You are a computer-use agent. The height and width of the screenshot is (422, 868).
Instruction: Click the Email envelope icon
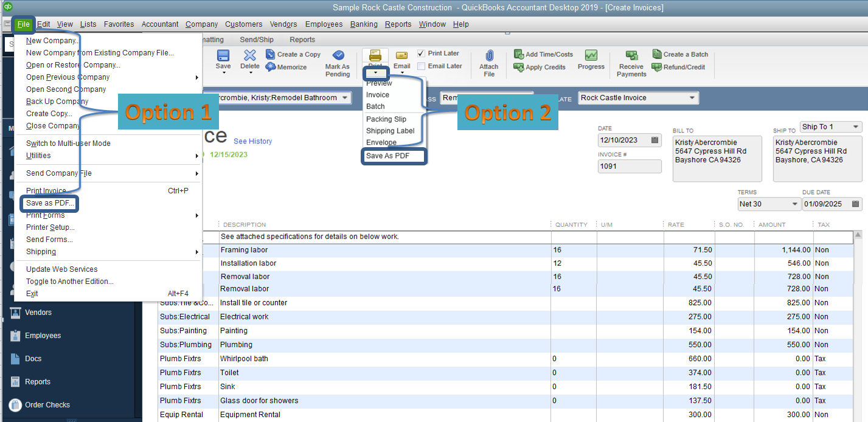(401, 56)
